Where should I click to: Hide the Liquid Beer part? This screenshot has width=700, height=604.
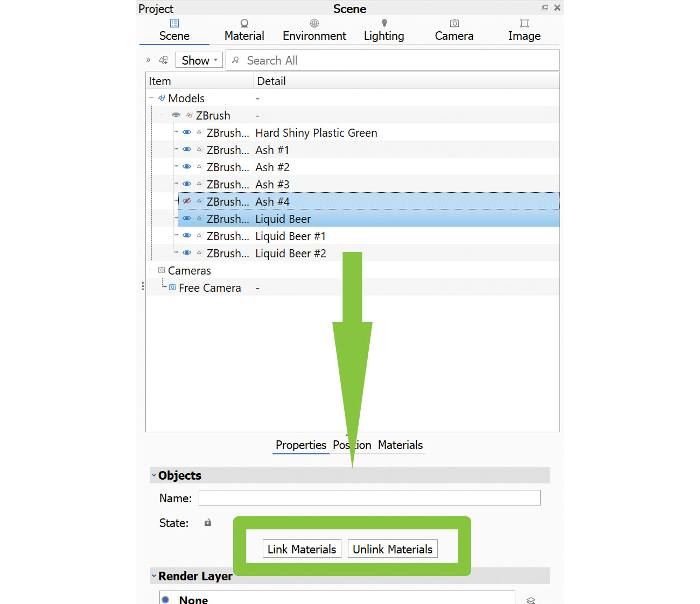(187, 219)
